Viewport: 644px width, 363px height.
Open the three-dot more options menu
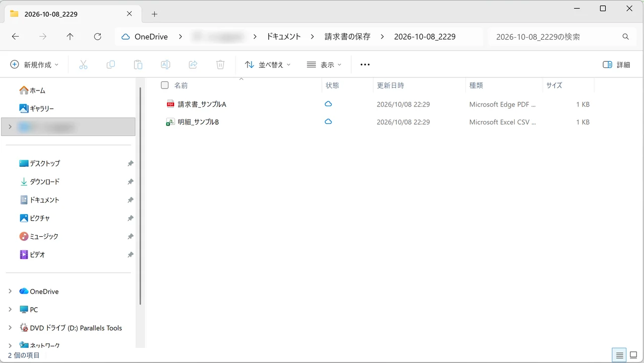[x=365, y=64]
